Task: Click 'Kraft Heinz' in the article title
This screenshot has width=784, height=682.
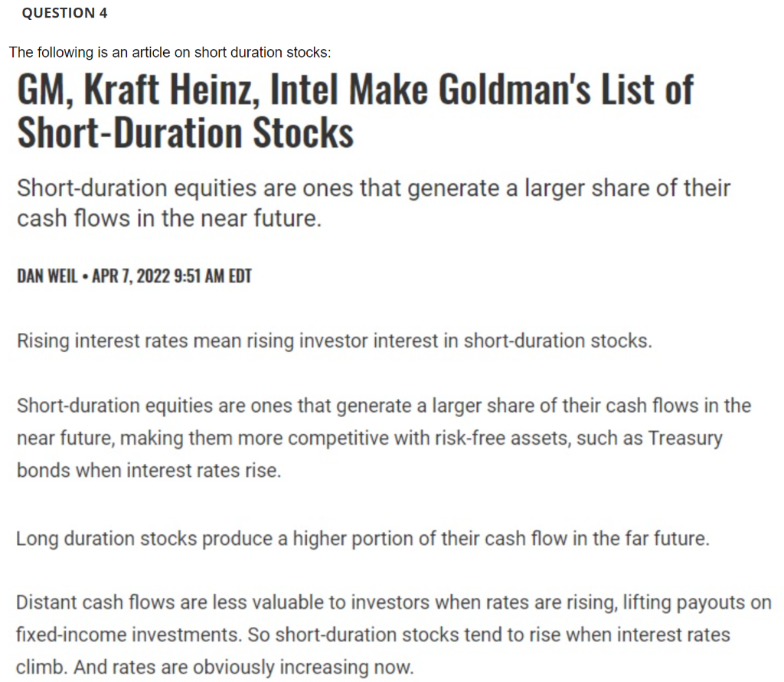Action: pos(172,90)
